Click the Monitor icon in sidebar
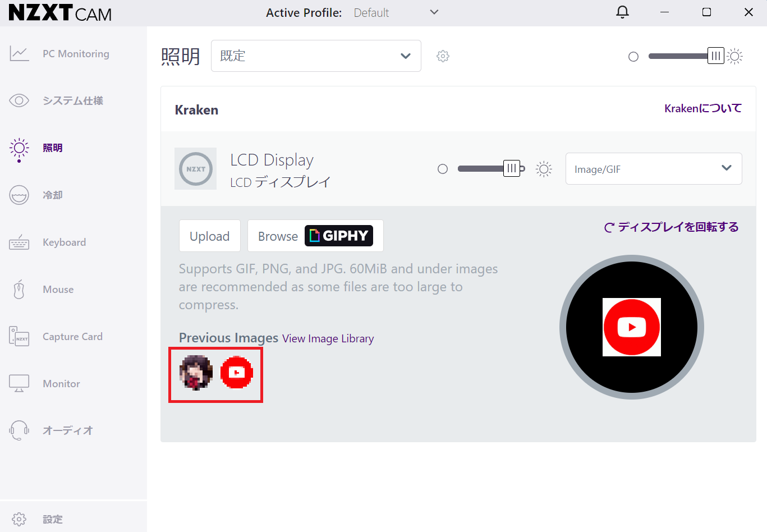 19,383
